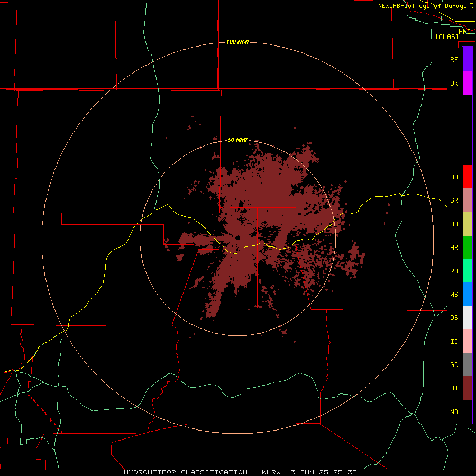Click the DS legend label
476x476 pixels.
tap(454, 318)
